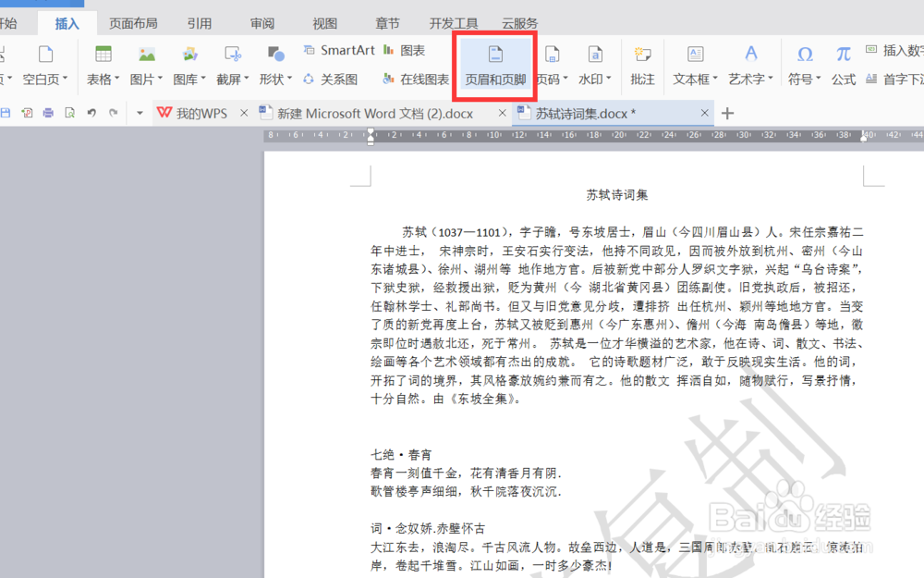Click the print preview icon
This screenshot has width=924, height=578.
tap(69, 113)
